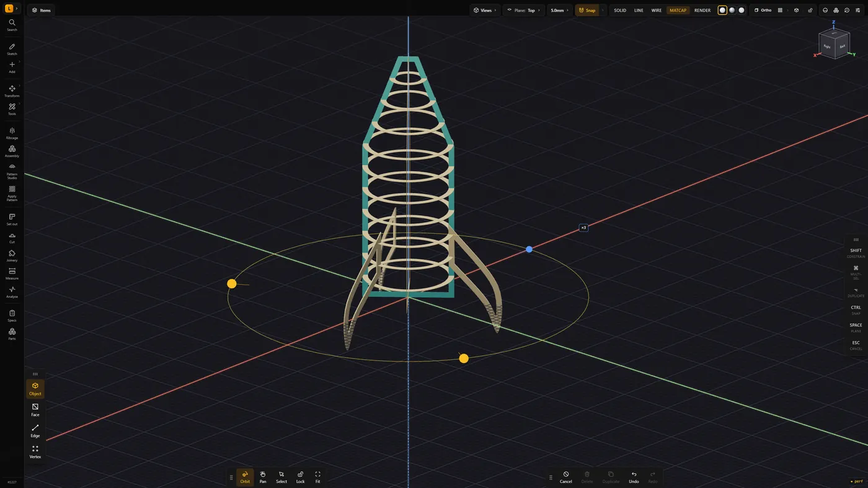Open the Assembly tool
Viewport: 868px width, 488px height.
pyautogui.click(x=12, y=151)
